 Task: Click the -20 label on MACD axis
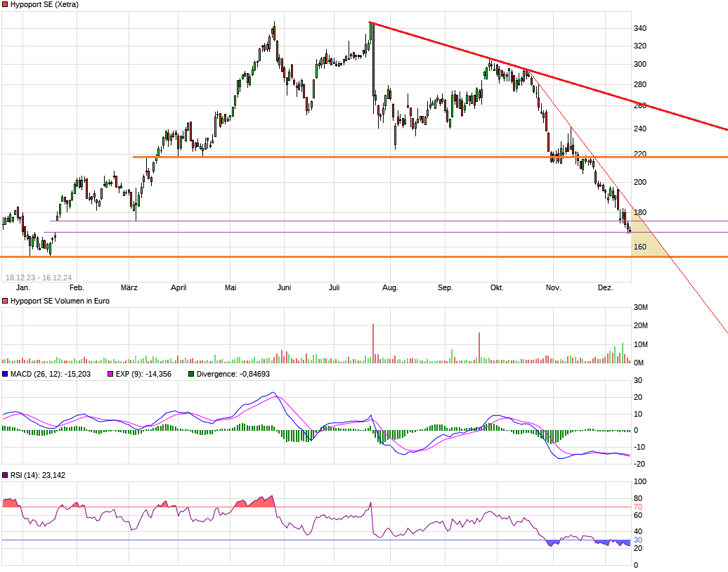(638, 464)
